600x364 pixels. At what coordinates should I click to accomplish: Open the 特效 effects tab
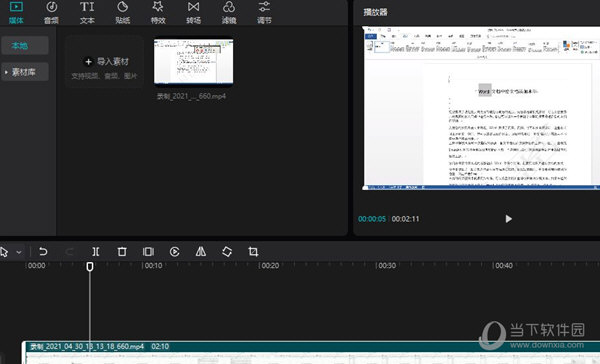[x=158, y=13]
